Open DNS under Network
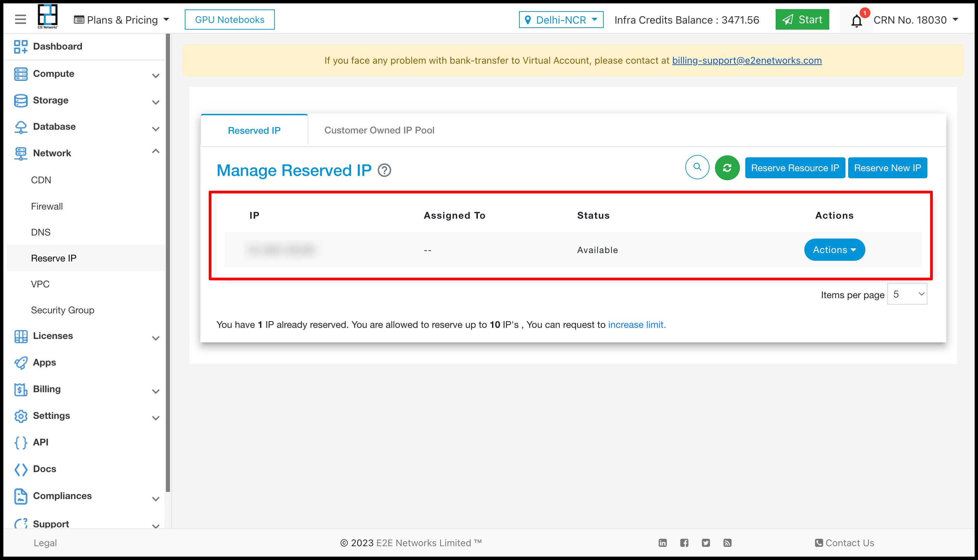The width and height of the screenshot is (978, 560). tap(40, 232)
